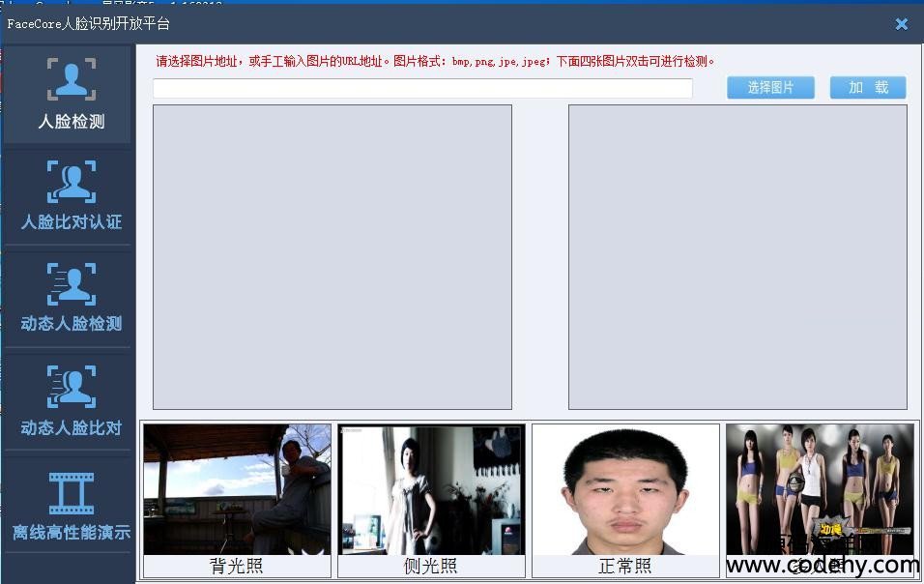Viewport: 924px width, 584px height.
Task: Pick the normal photo (正常照) sample thumbnail
Action: coord(625,488)
